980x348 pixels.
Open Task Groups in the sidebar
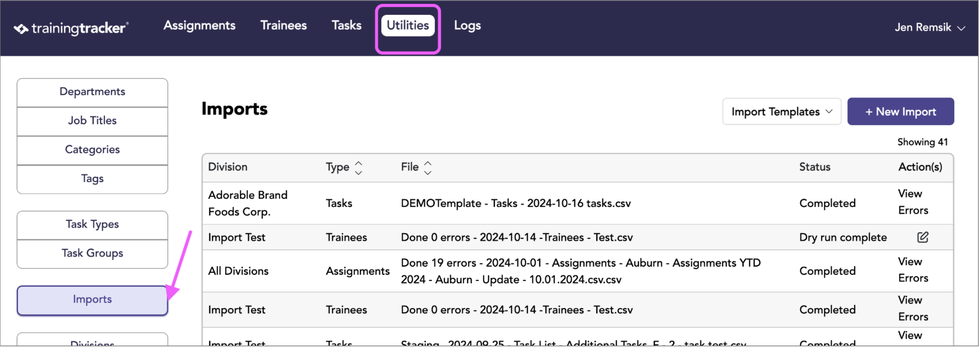click(92, 254)
